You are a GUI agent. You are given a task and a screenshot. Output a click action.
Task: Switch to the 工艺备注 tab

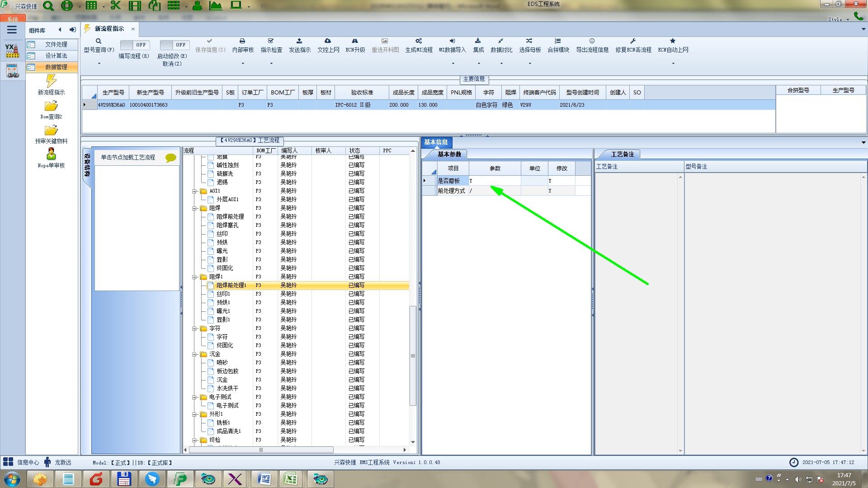pyautogui.click(x=622, y=155)
